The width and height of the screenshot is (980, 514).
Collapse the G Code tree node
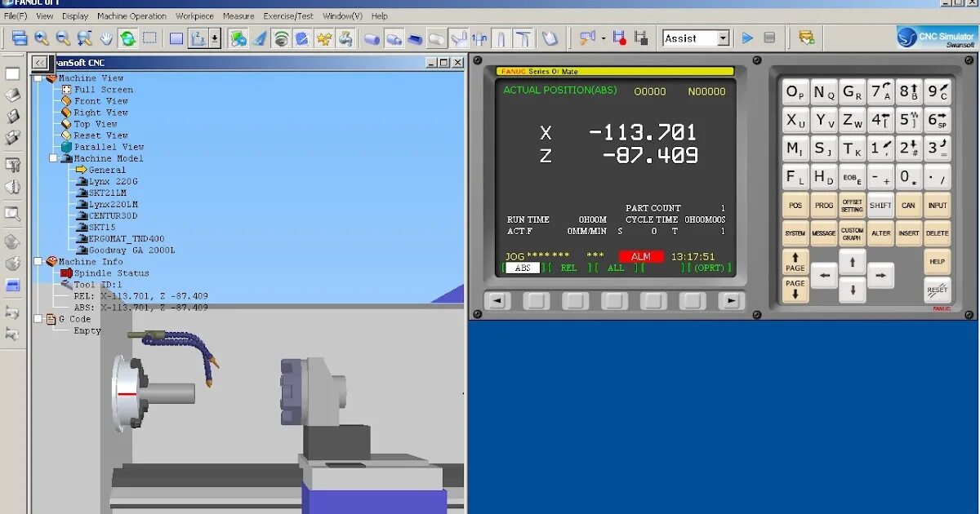click(38, 319)
